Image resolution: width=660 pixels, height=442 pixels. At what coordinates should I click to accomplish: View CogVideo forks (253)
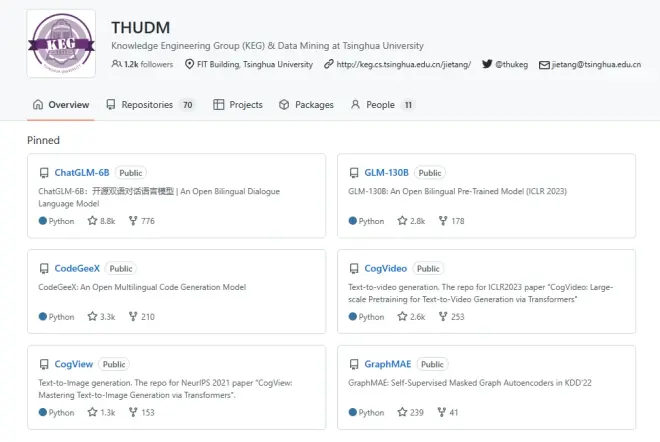point(451,317)
